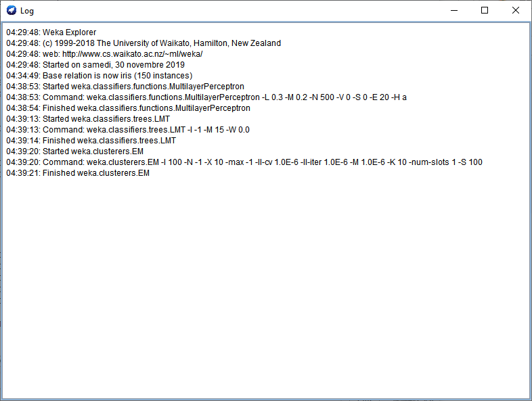Click the Weka bird icon in title bar

12,11
